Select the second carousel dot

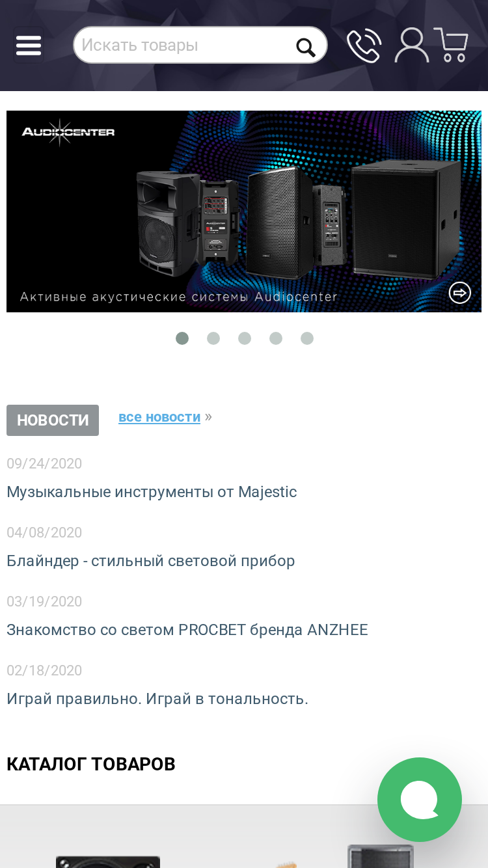[x=213, y=338]
